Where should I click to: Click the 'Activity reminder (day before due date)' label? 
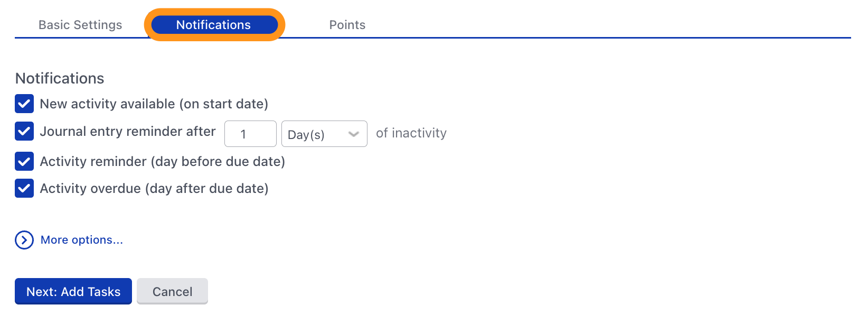[x=162, y=161]
